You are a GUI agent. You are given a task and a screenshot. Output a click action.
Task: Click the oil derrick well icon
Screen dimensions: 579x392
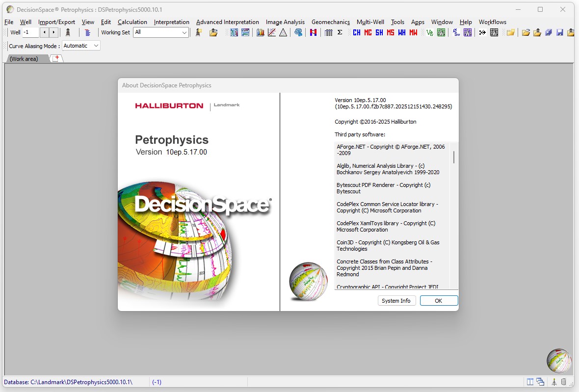click(x=68, y=32)
